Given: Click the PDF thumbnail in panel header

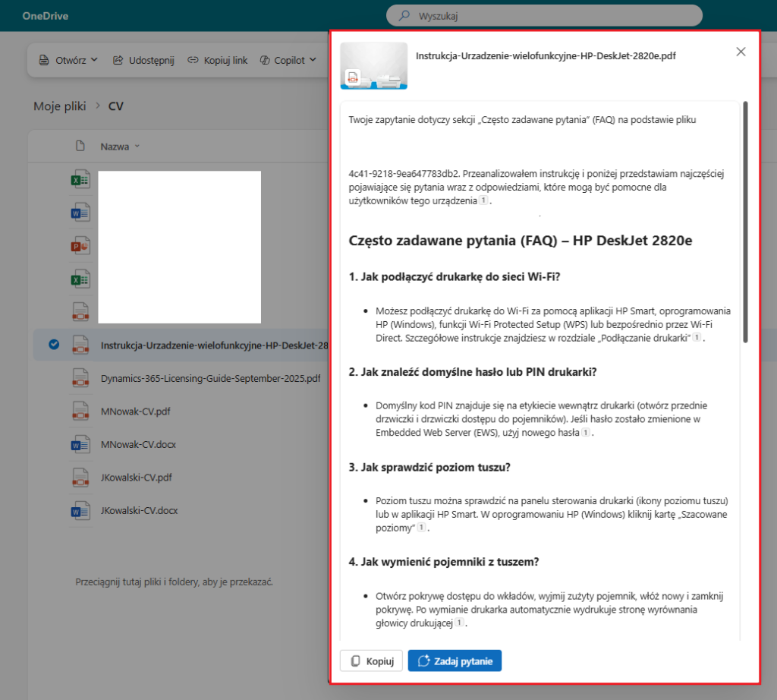Looking at the screenshot, I should (x=373, y=65).
